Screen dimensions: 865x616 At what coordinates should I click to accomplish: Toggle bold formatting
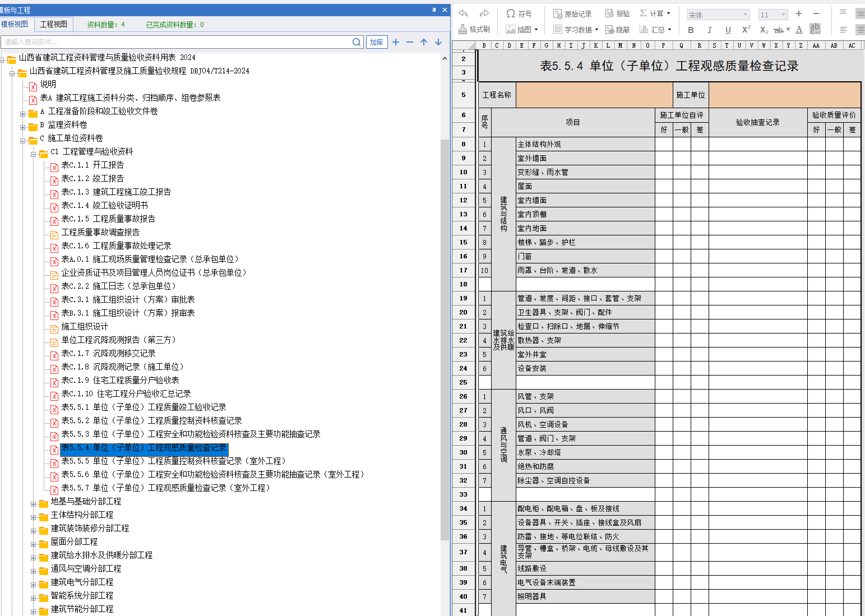click(x=691, y=30)
